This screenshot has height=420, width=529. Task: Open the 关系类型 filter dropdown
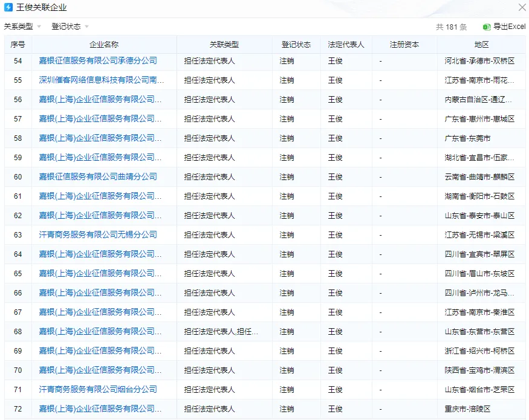tap(22, 27)
